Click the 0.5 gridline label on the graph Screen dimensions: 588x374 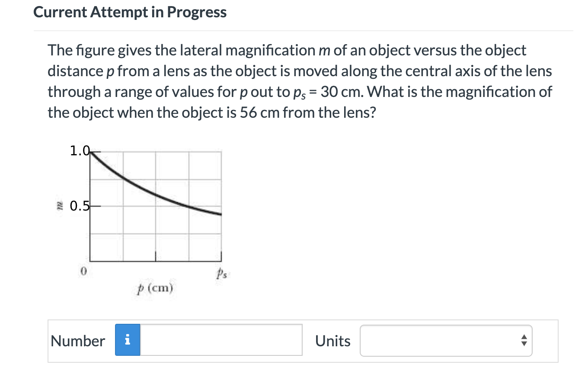tap(79, 207)
